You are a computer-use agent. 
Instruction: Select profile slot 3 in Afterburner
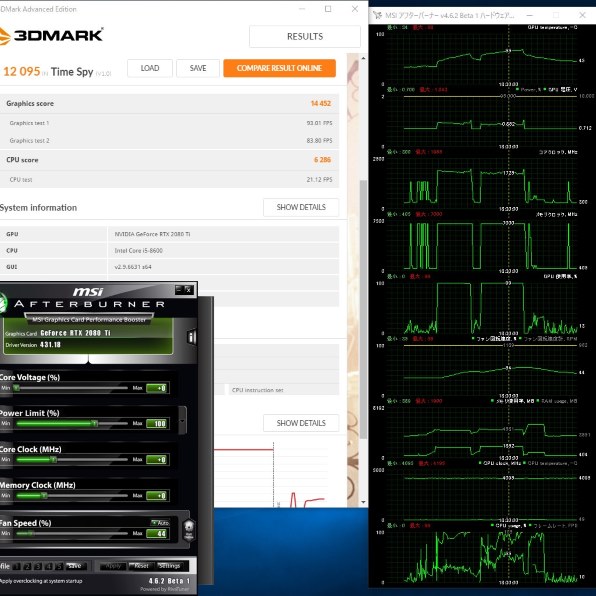click(x=38, y=566)
